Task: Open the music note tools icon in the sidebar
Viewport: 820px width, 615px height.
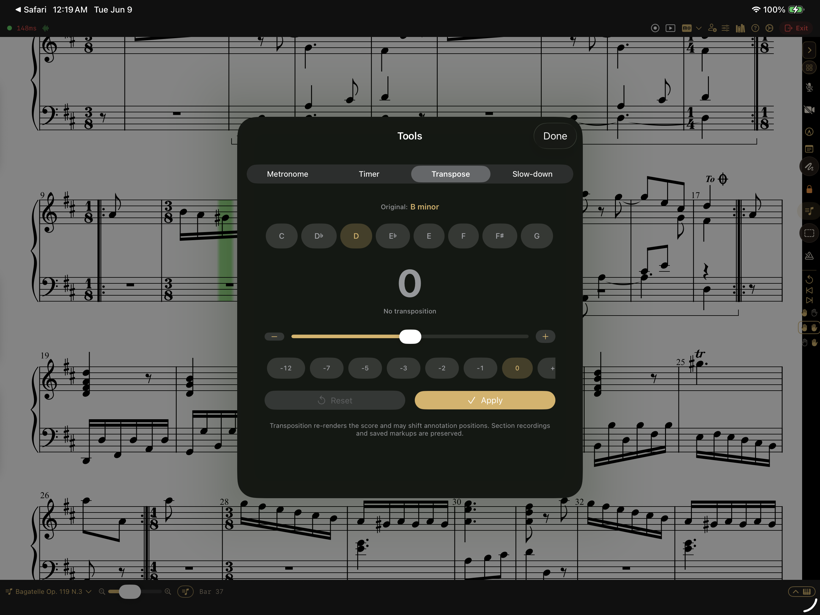Action: click(810, 211)
